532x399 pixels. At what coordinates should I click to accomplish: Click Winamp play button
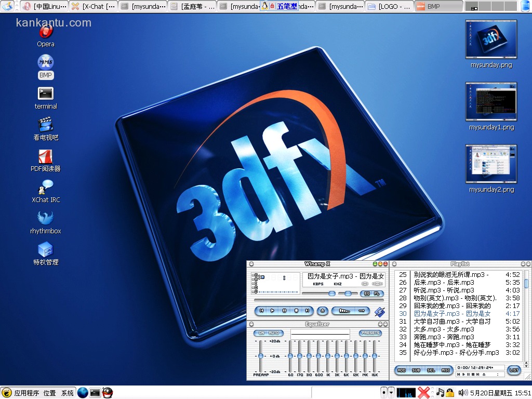click(272, 311)
